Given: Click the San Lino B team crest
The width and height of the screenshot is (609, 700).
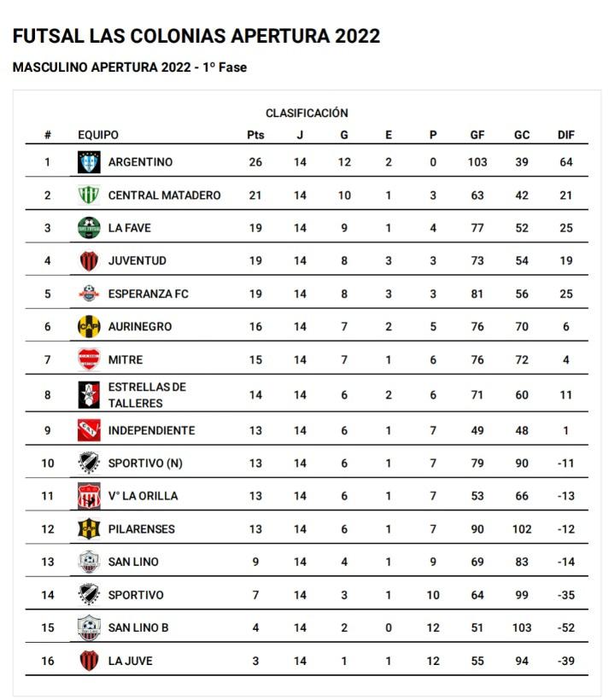Looking at the screenshot, I should pyautogui.click(x=89, y=628).
